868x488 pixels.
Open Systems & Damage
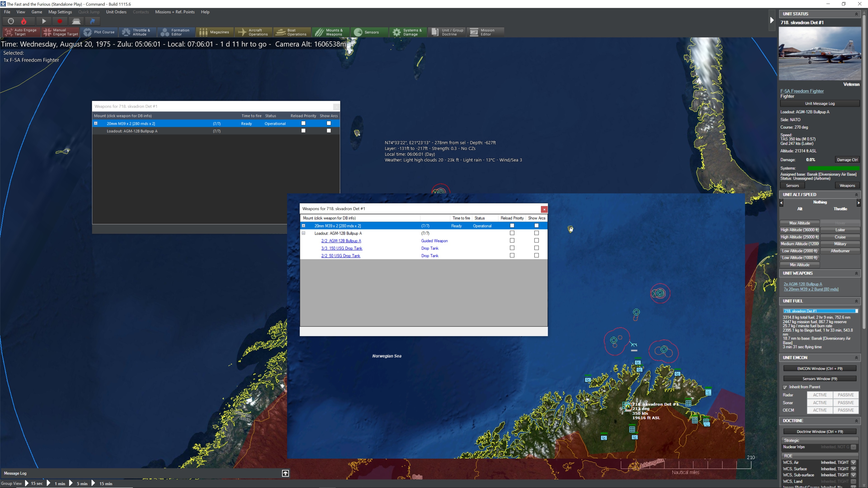(x=408, y=32)
